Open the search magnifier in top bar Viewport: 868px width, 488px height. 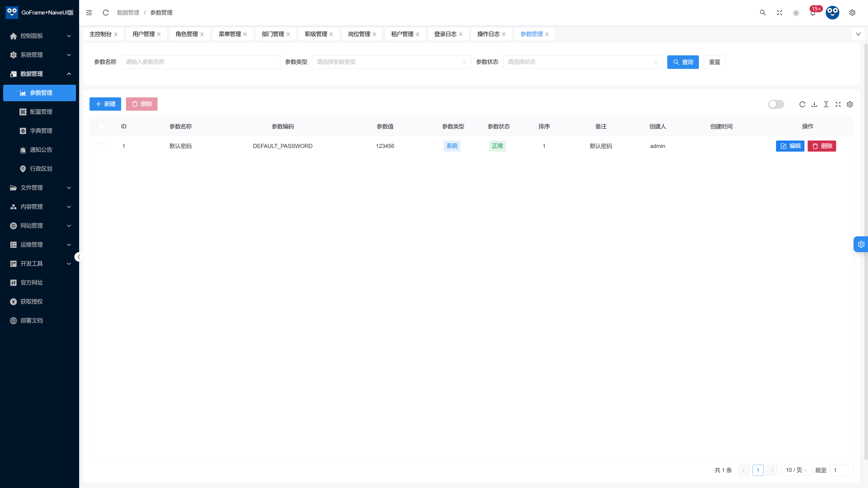coord(762,12)
